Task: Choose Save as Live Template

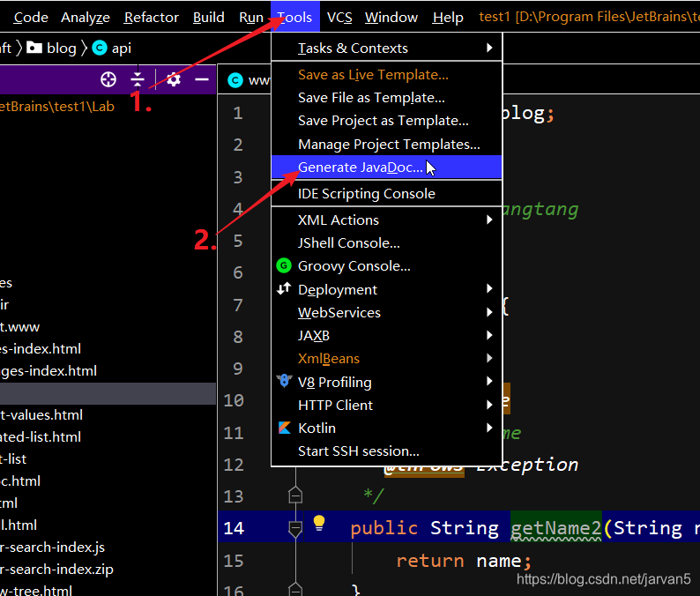Action: tap(387, 75)
